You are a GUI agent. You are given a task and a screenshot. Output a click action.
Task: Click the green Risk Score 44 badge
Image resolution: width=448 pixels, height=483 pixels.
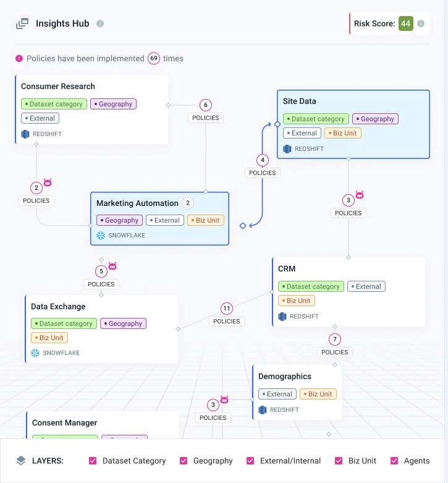[x=405, y=24]
